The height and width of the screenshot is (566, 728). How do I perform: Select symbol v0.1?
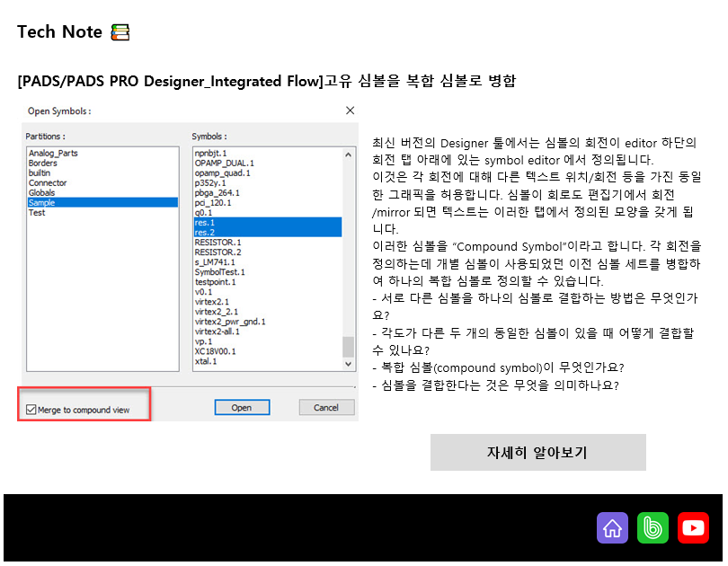click(x=268, y=292)
